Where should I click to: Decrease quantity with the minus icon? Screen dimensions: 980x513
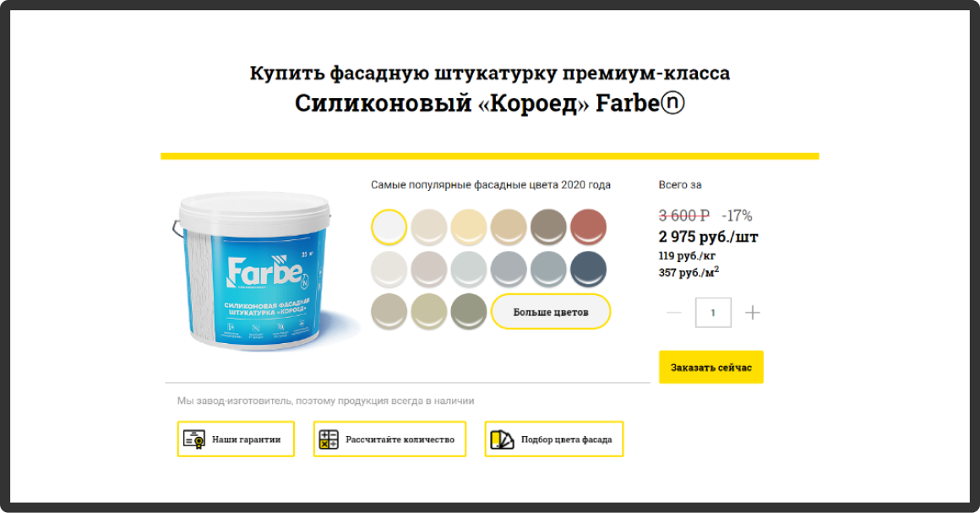(674, 312)
